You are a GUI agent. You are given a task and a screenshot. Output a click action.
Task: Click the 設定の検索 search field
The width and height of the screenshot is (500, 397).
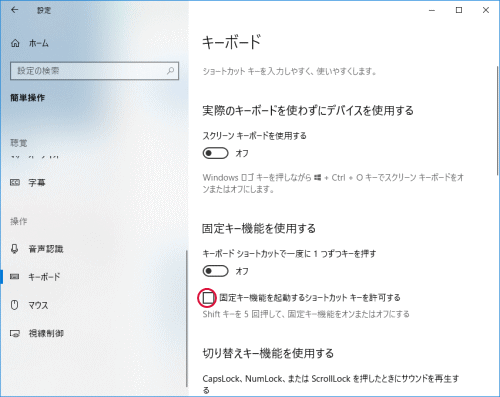pyautogui.click(x=94, y=71)
